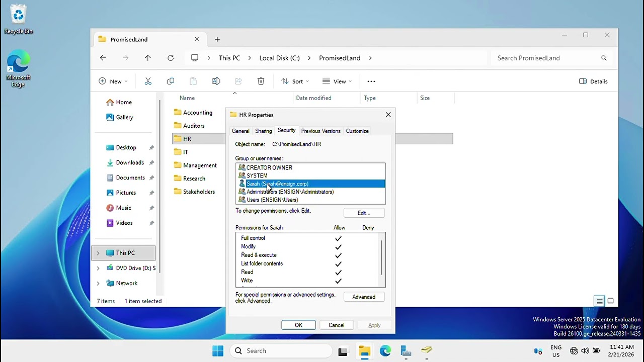644x362 pixels.
Task: Expand the This PC tree node
Action: pos(98,253)
